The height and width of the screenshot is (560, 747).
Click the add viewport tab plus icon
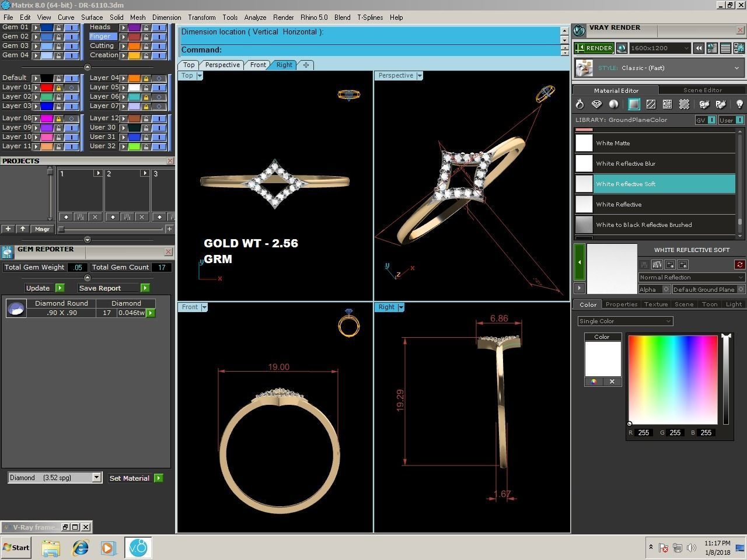tap(305, 65)
